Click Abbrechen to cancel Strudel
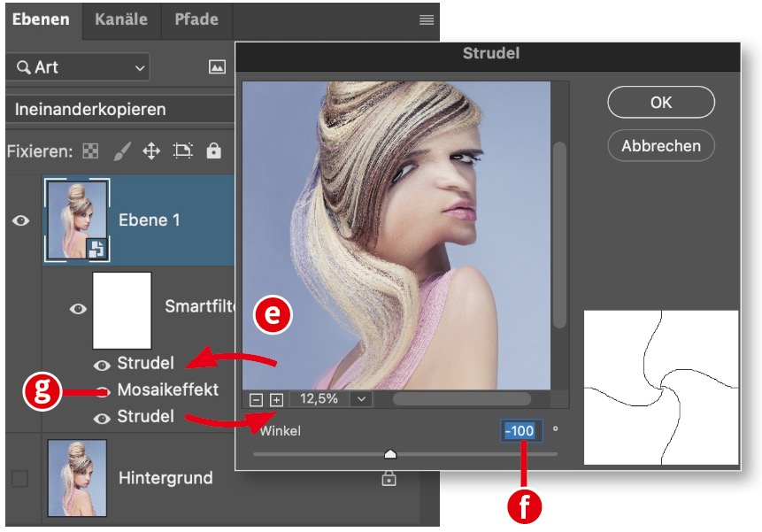The width and height of the screenshot is (762, 532). pos(661,146)
